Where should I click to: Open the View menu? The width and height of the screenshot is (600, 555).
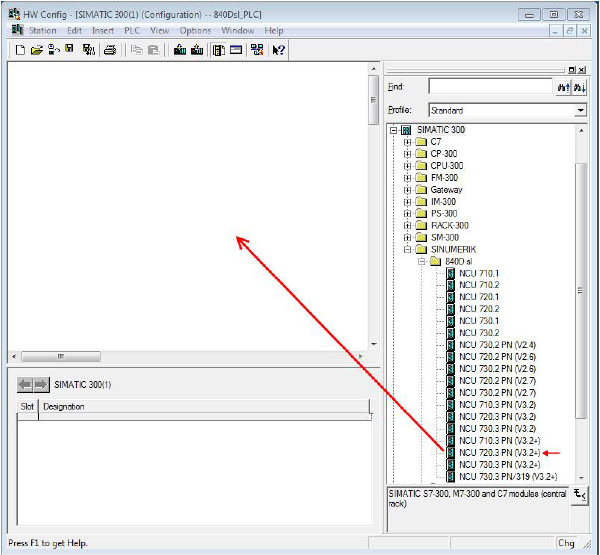[160, 31]
